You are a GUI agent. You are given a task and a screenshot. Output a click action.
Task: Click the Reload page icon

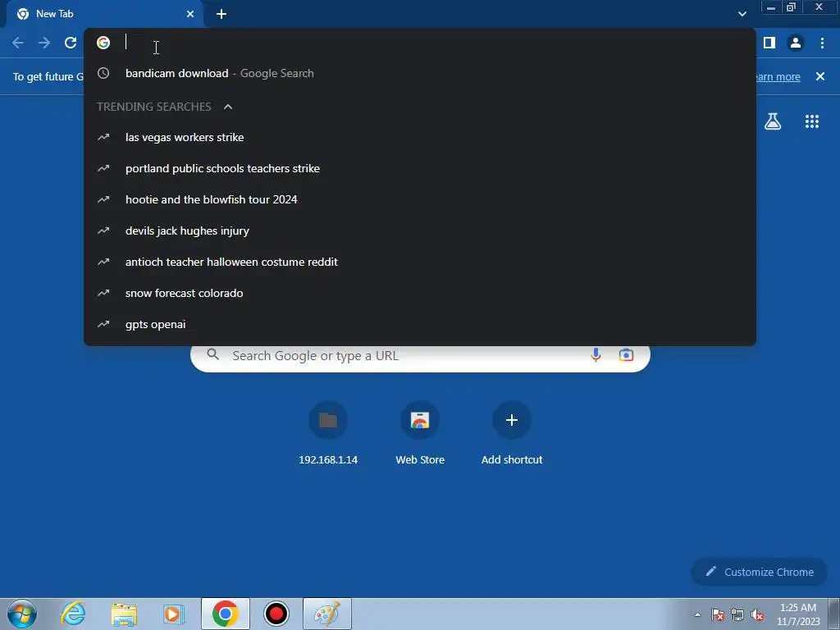click(x=71, y=43)
